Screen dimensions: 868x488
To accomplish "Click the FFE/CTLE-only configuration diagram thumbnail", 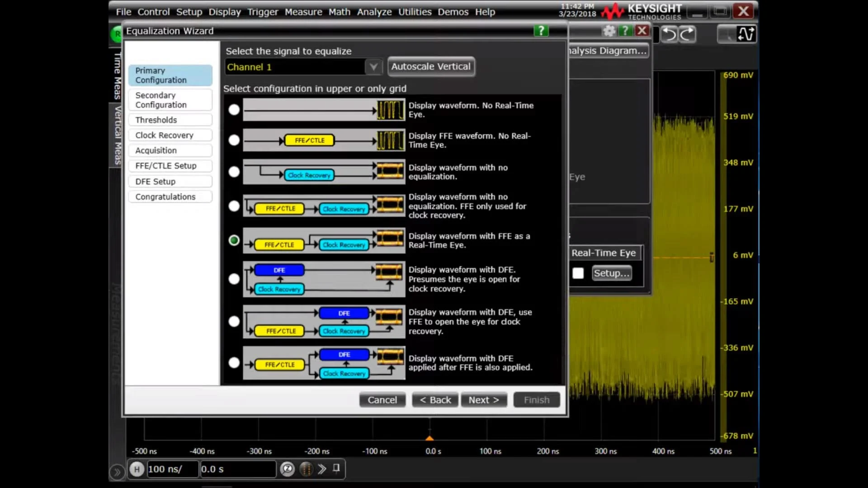I will pyautogui.click(x=324, y=140).
